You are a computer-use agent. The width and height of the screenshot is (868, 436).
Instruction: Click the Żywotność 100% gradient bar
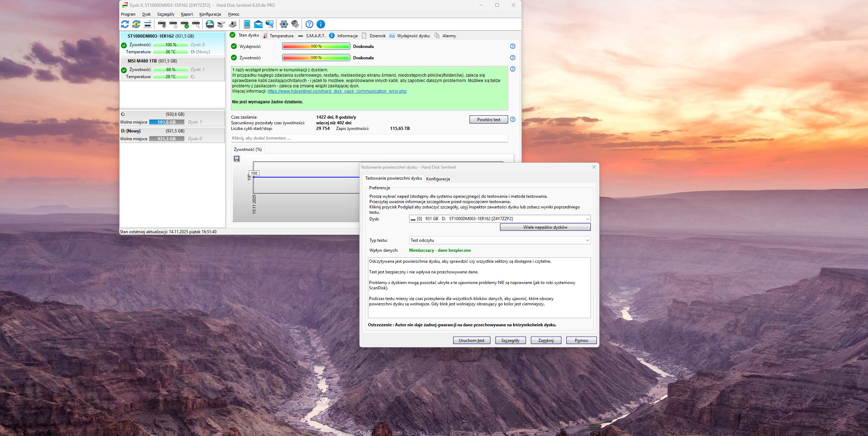click(x=316, y=58)
